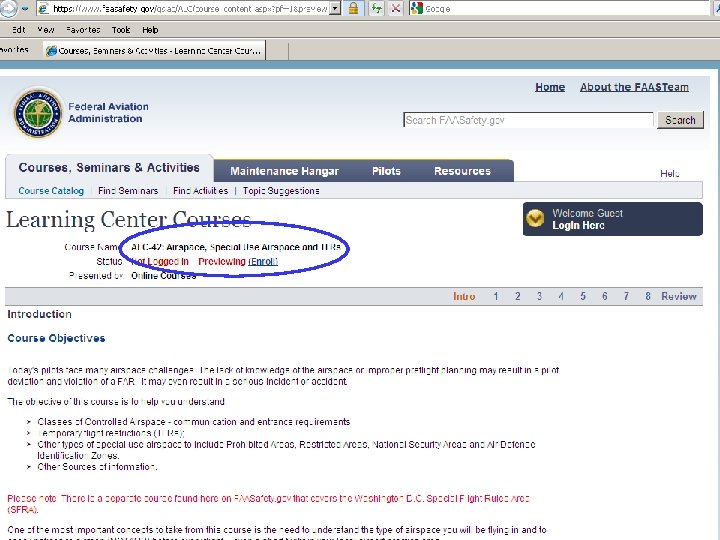Click Temporary flight restrictions bullet
The height and width of the screenshot is (540, 720).
tap(111, 433)
